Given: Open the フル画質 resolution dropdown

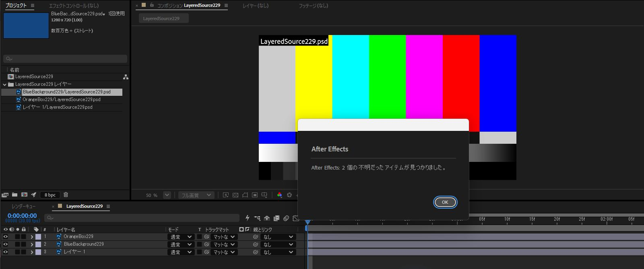Looking at the screenshot, I should (x=196, y=195).
